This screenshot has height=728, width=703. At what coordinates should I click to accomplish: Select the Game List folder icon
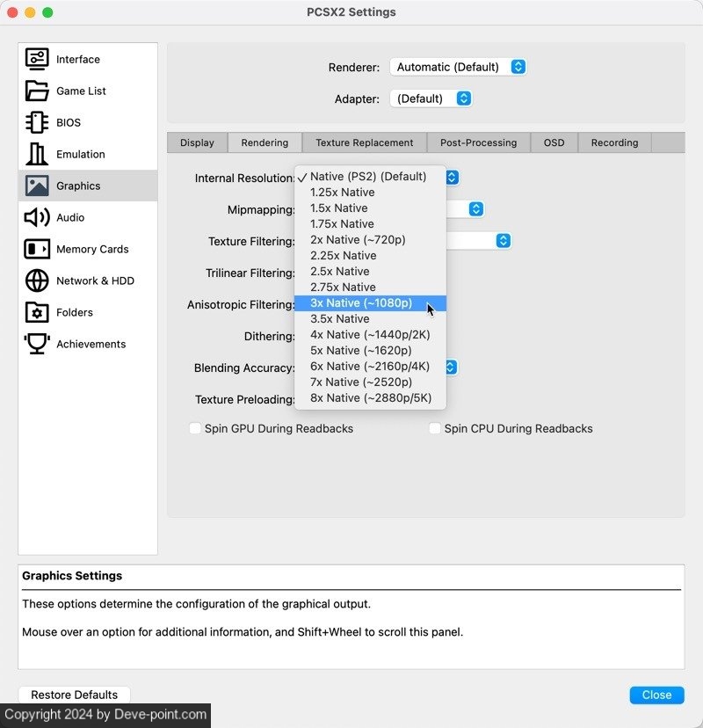click(37, 91)
